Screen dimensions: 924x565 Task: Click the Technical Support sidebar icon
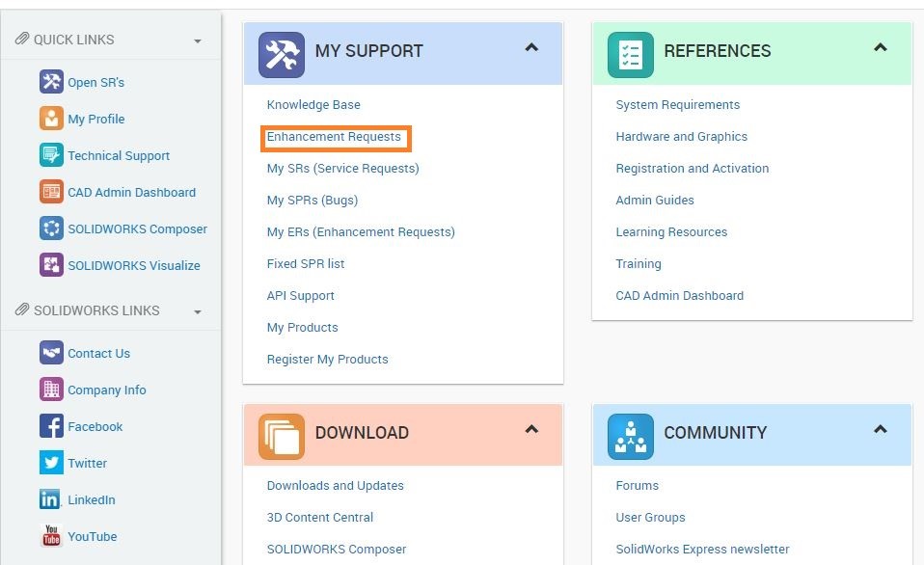pyautogui.click(x=51, y=155)
